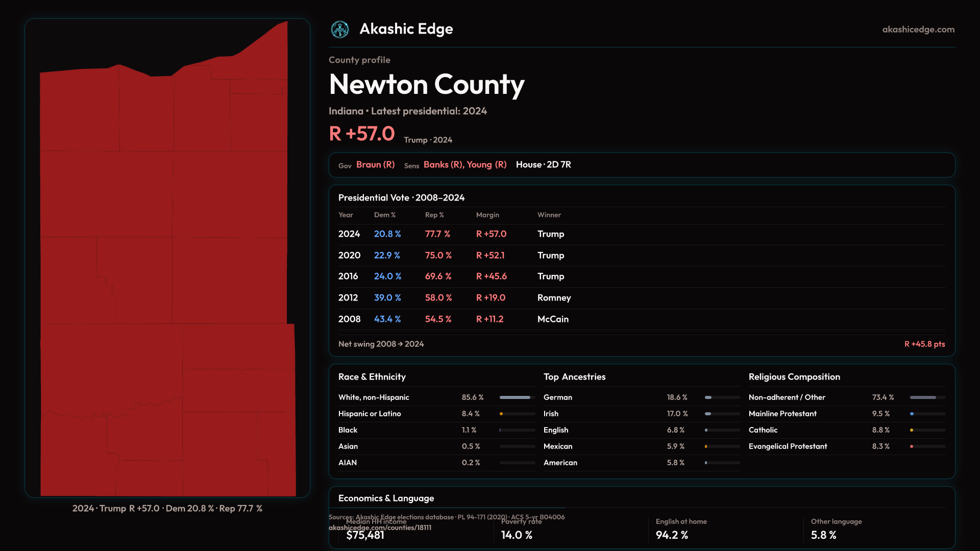The height and width of the screenshot is (551, 980).
Task: Click the Akashic Edge brand title
Action: (x=406, y=29)
